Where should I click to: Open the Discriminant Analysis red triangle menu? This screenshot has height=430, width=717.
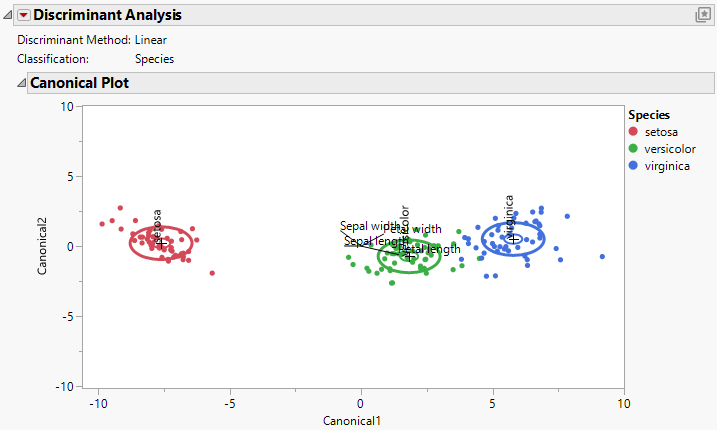[24, 15]
